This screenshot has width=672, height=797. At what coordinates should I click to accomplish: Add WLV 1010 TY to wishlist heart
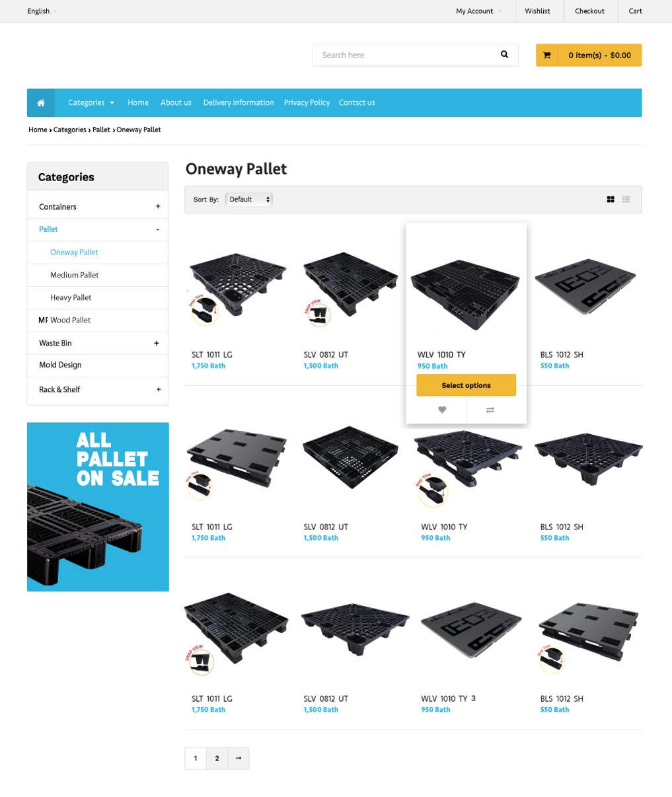pyautogui.click(x=442, y=410)
